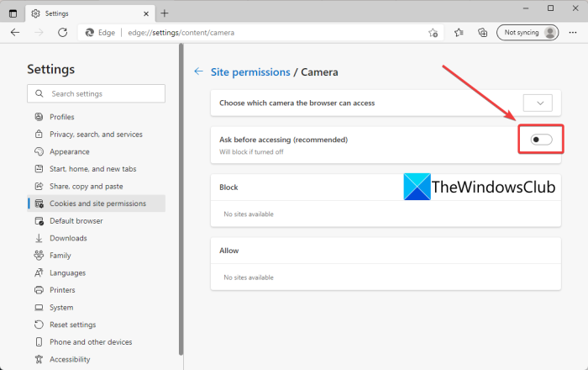The height and width of the screenshot is (370, 588).
Task: Open System settings
Action: tap(61, 307)
